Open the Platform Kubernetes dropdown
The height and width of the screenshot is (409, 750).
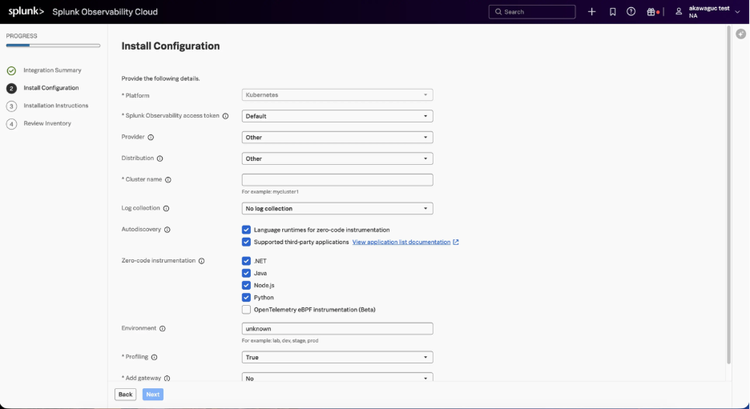pyautogui.click(x=337, y=95)
